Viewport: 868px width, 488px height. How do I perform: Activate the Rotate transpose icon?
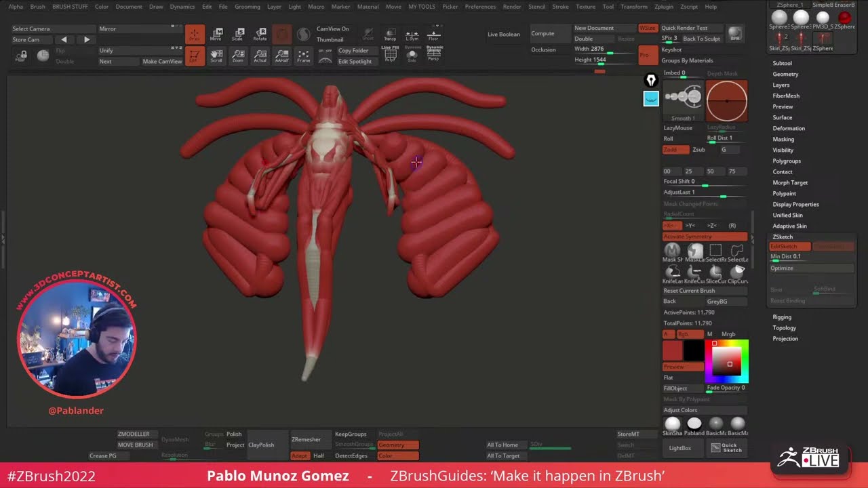(260, 33)
